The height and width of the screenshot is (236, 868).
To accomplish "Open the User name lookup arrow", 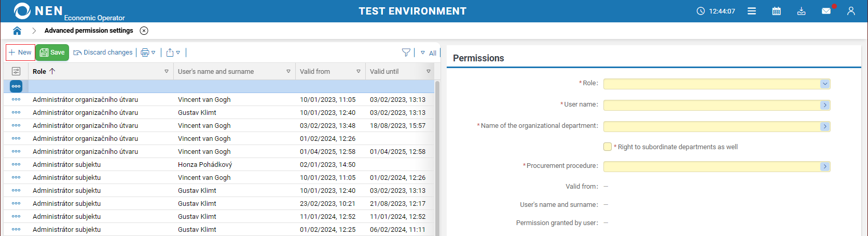I will click(x=825, y=105).
